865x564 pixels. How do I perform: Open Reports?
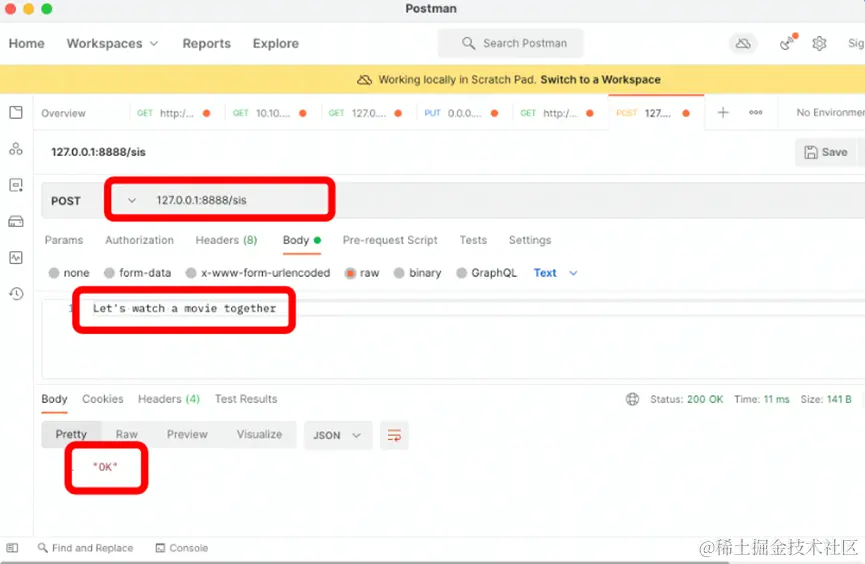pos(207,43)
